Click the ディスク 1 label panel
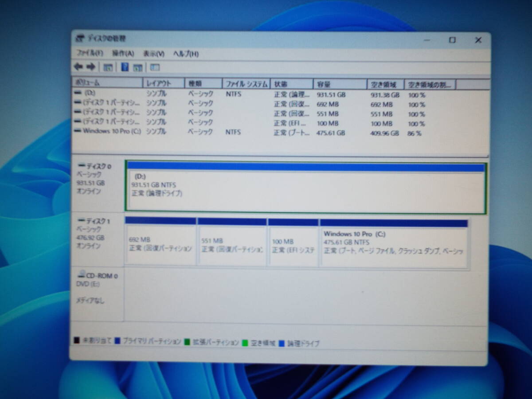The height and width of the screenshot is (399, 532). tap(98, 239)
